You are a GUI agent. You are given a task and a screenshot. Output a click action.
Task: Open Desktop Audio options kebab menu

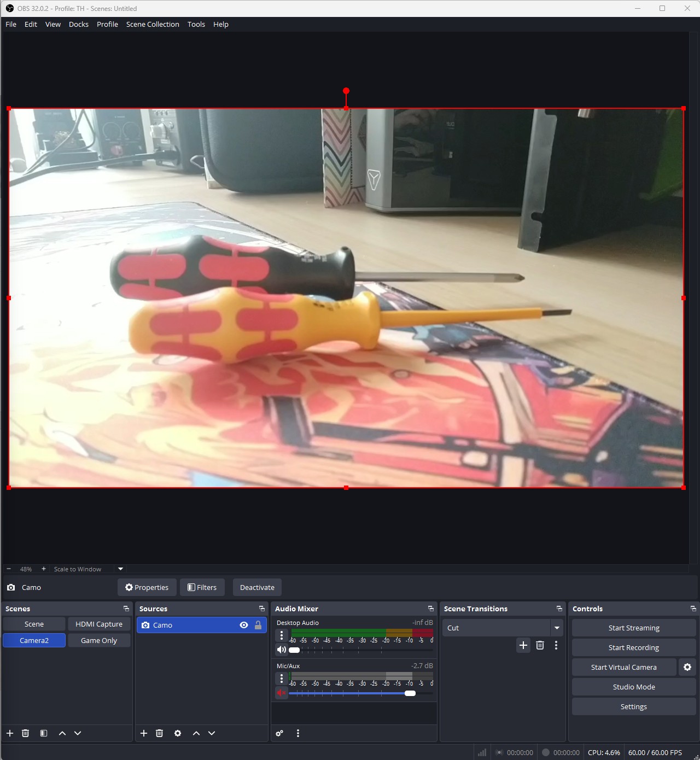[282, 635]
